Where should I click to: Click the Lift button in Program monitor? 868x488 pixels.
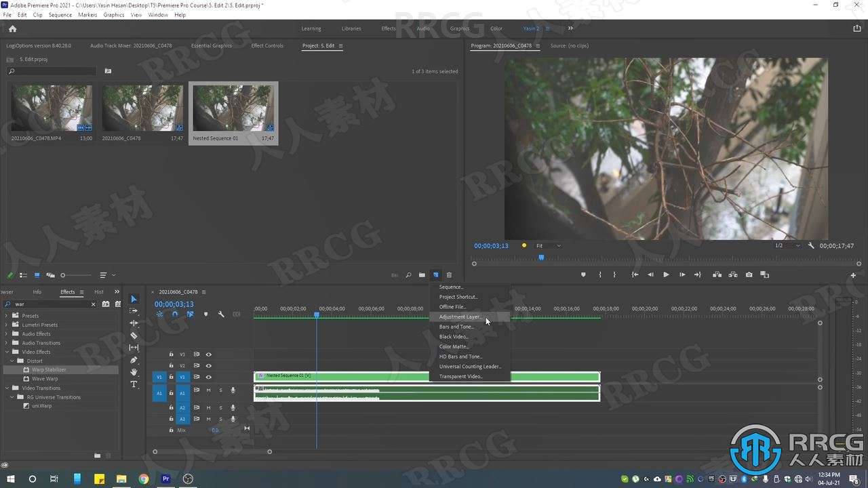click(717, 274)
